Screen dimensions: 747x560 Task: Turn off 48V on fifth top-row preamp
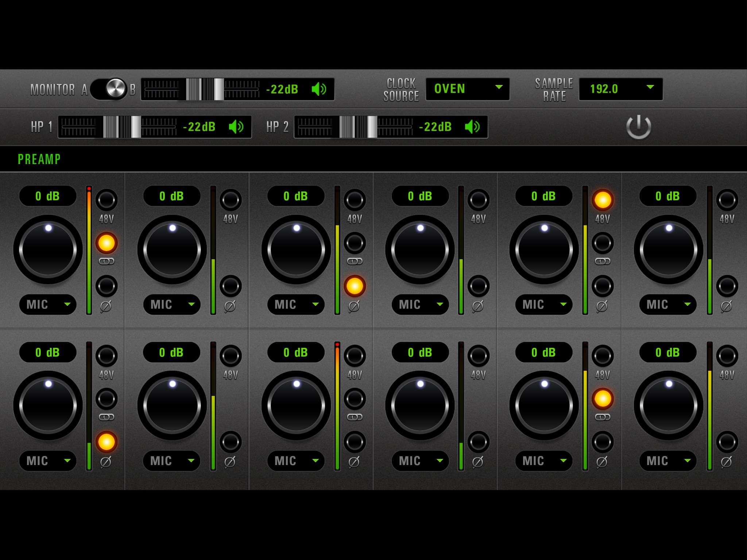click(603, 200)
